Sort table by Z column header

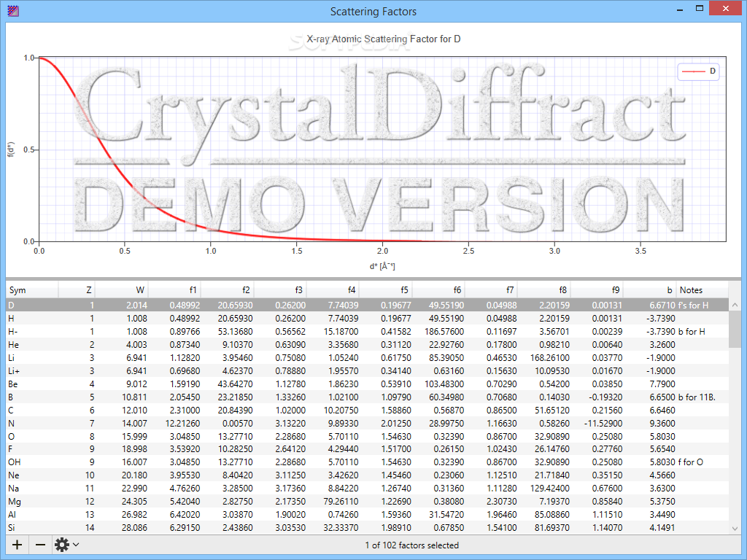coord(77,290)
